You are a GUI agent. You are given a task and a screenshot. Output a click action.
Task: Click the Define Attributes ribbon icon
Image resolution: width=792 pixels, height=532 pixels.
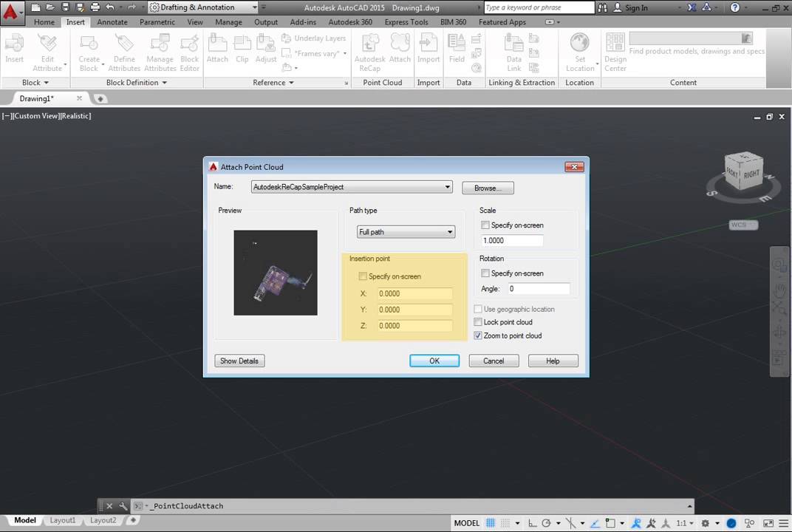coord(124,44)
